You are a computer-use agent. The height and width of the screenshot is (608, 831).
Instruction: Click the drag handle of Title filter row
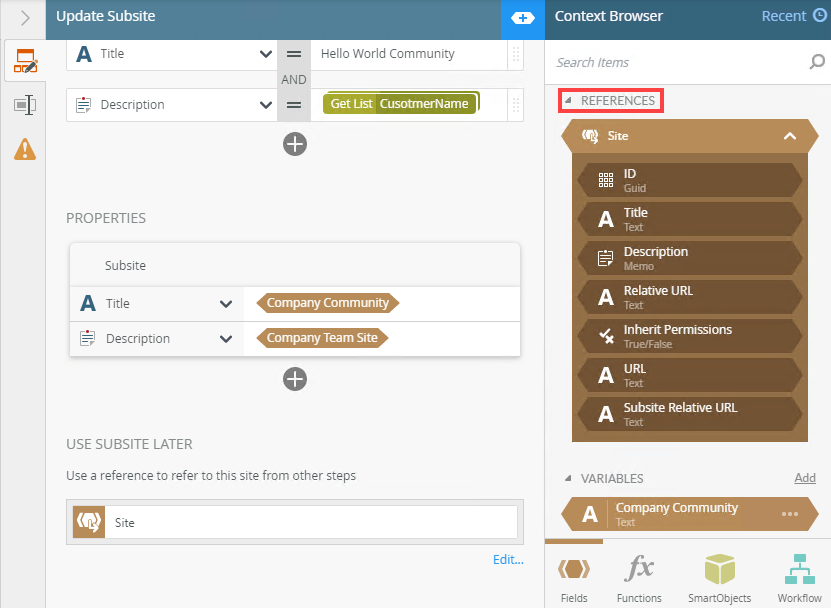[x=515, y=54]
